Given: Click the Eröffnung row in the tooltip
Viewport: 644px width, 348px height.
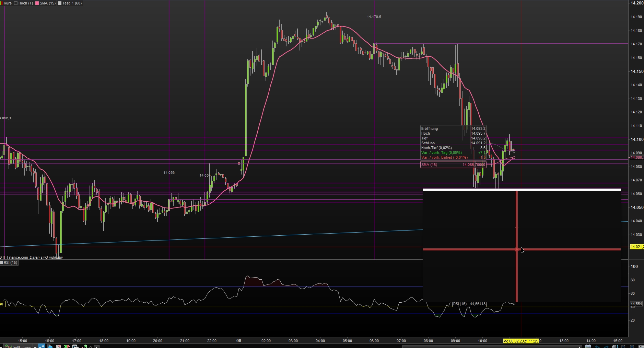Looking at the screenshot, I should [453, 128].
